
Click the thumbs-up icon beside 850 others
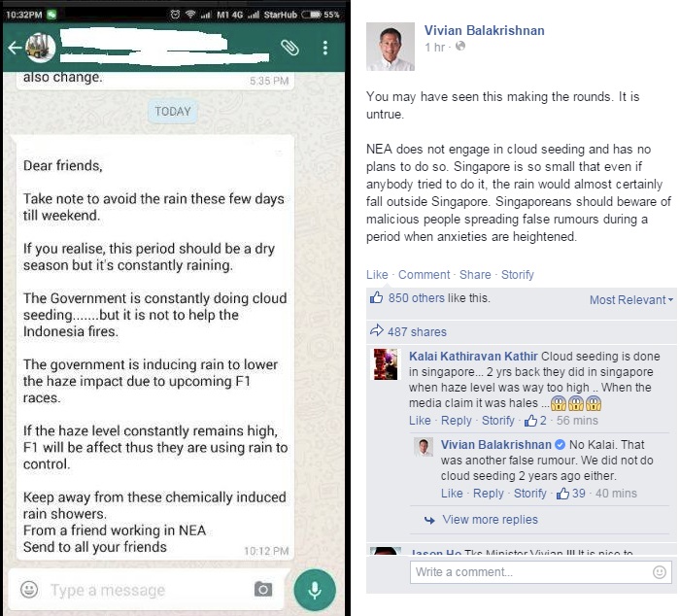(376, 297)
